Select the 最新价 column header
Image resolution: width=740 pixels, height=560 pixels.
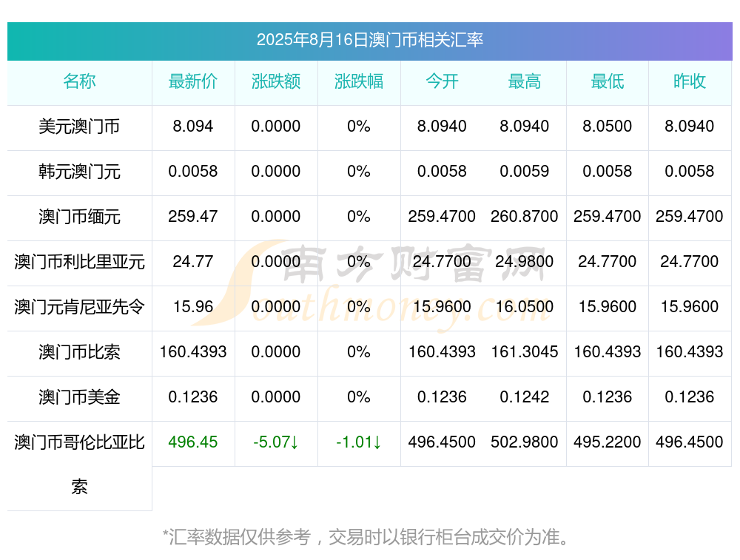[193, 81]
